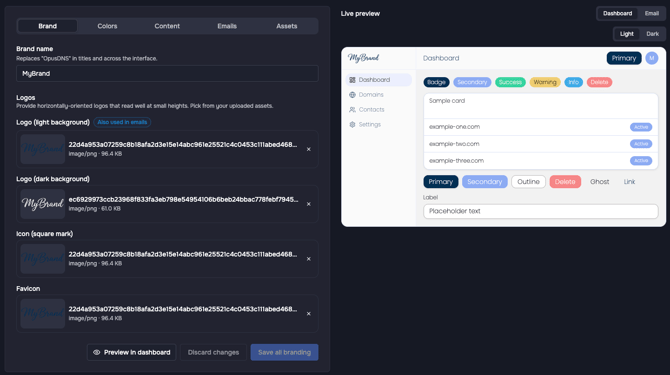Click Save all branding button
Image resolution: width=670 pixels, height=375 pixels.
click(284, 352)
